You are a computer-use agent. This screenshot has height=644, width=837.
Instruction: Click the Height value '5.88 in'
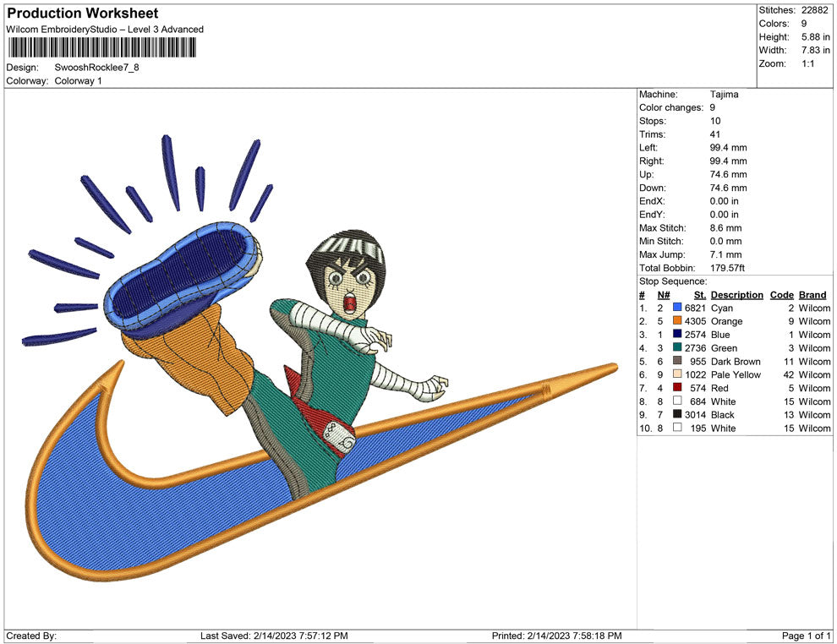(x=815, y=37)
